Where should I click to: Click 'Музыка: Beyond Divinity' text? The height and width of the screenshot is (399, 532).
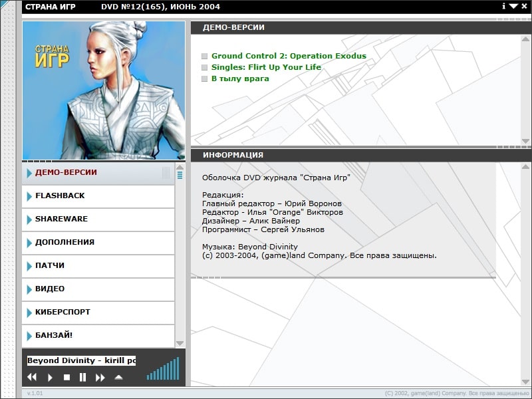tap(250, 247)
